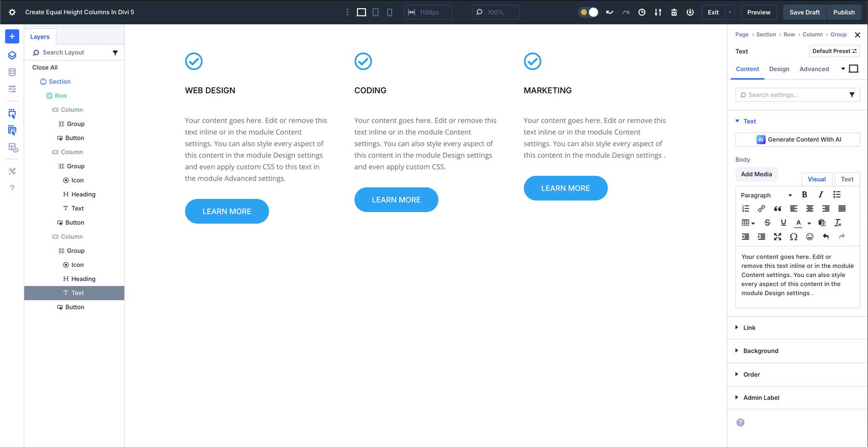Open the text color dropdown arrow

coord(809,223)
